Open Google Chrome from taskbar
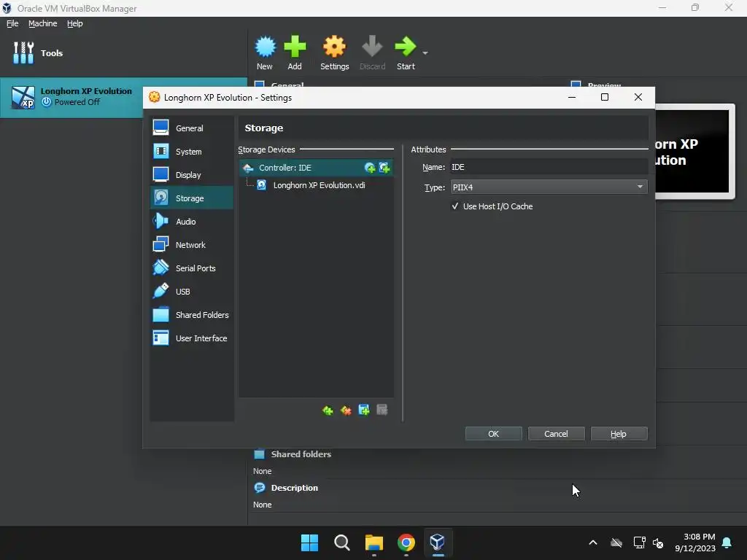The width and height of the screenshot is (747, 560). pyautogui.click(x=406, y=542)
